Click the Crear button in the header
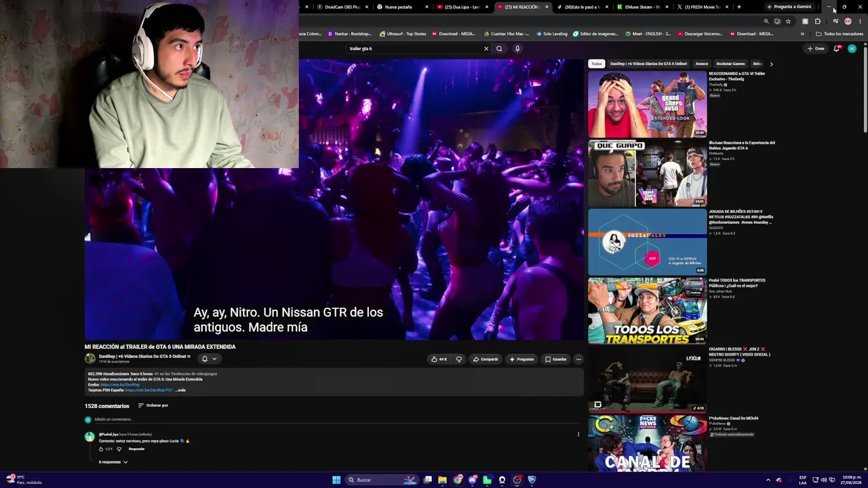The image size is (868, 488). pyautogui.click(x=816, y=49)
